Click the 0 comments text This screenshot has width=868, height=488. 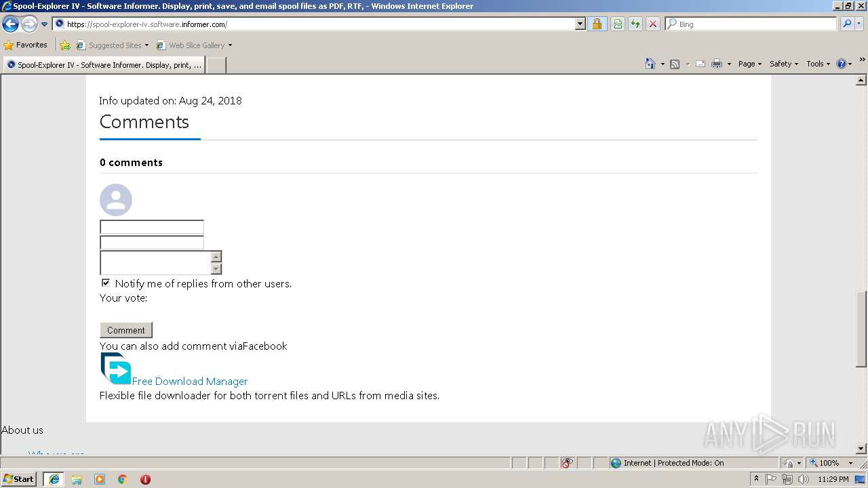pyautogui.click(x=131, y=163)
